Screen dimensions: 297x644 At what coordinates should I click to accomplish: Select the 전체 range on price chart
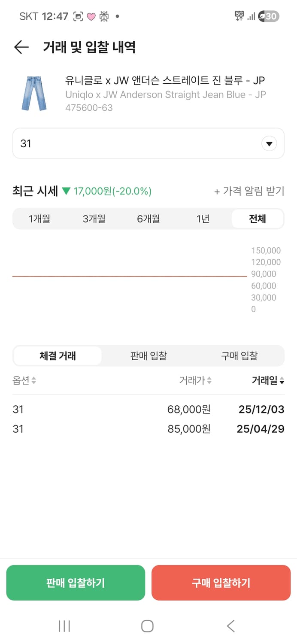(x=257, y=219)
